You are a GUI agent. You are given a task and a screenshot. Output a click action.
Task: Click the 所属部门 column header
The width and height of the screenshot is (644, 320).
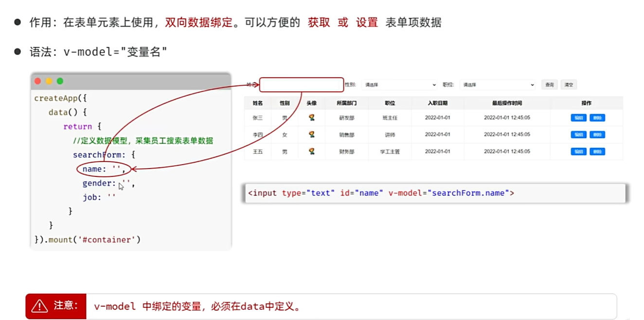click(347, 103)
